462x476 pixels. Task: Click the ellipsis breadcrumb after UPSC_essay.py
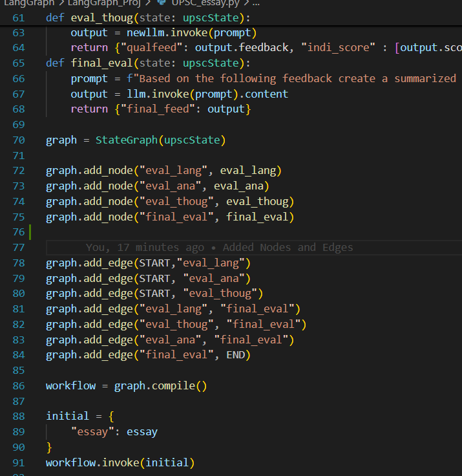tap(256, 3)
